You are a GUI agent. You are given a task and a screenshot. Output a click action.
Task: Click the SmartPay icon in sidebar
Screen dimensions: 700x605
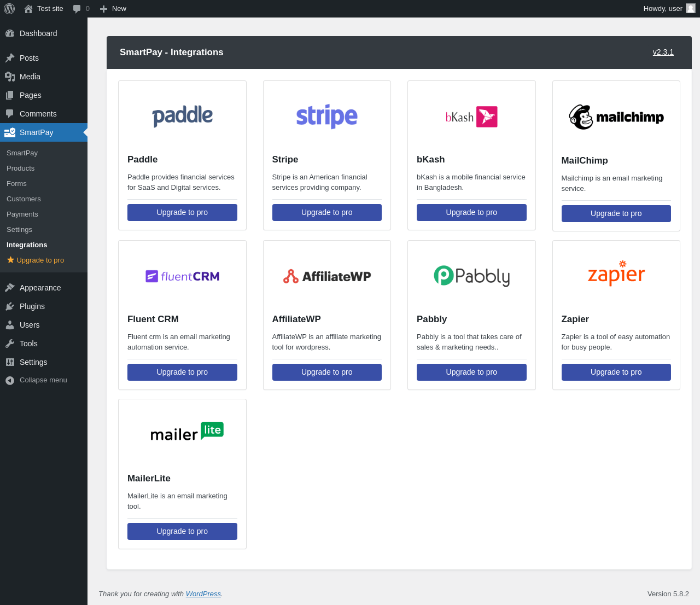coord(10,132)
